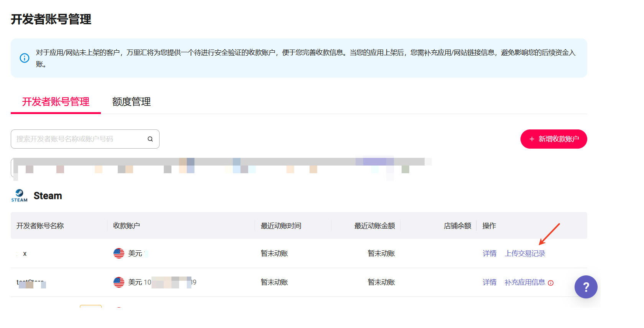Open 详情 for the second Steam account

coord(489,282)
